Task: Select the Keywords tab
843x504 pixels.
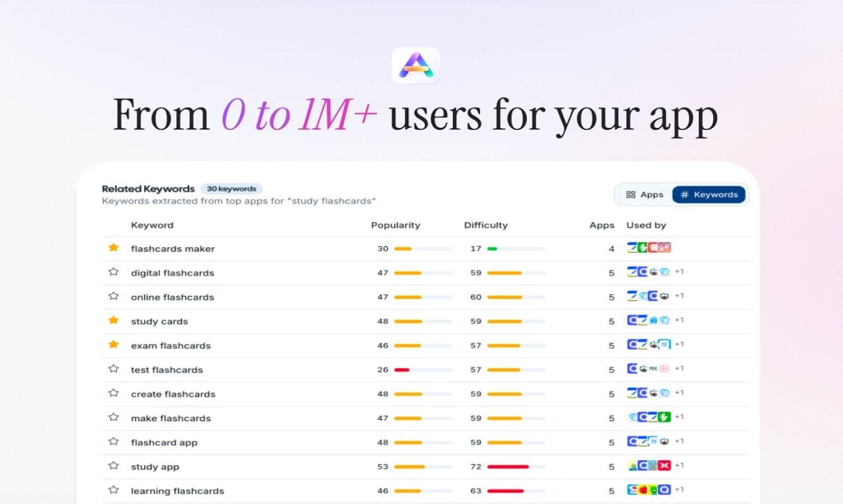Action: 710,194
